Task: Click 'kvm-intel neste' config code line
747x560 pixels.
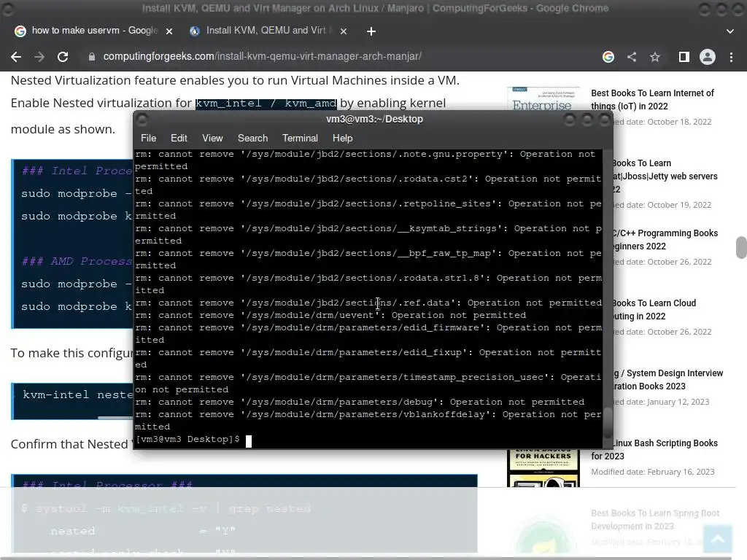Action: coord(77,394)
